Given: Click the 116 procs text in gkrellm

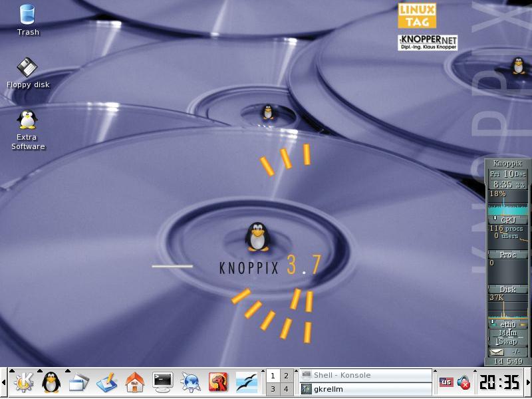Looking at the screenshot, I should (x=506, y=229).
